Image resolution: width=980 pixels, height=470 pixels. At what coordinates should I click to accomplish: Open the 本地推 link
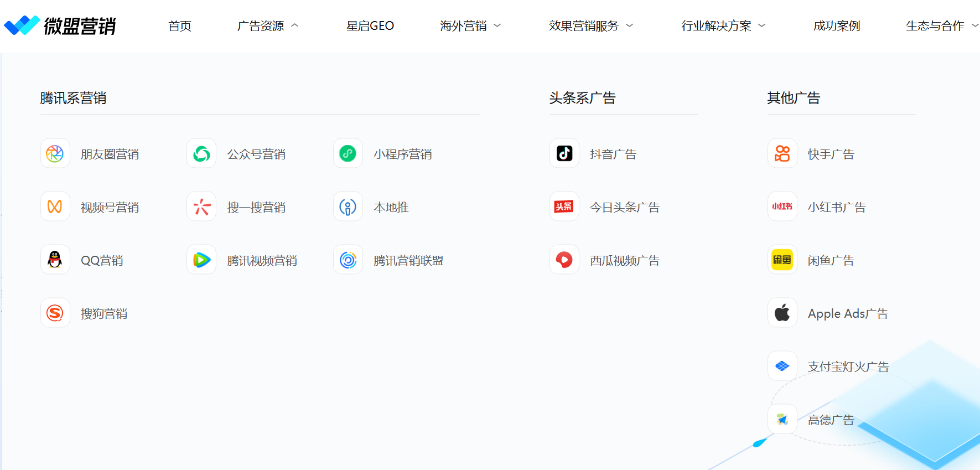pos(391,208)
